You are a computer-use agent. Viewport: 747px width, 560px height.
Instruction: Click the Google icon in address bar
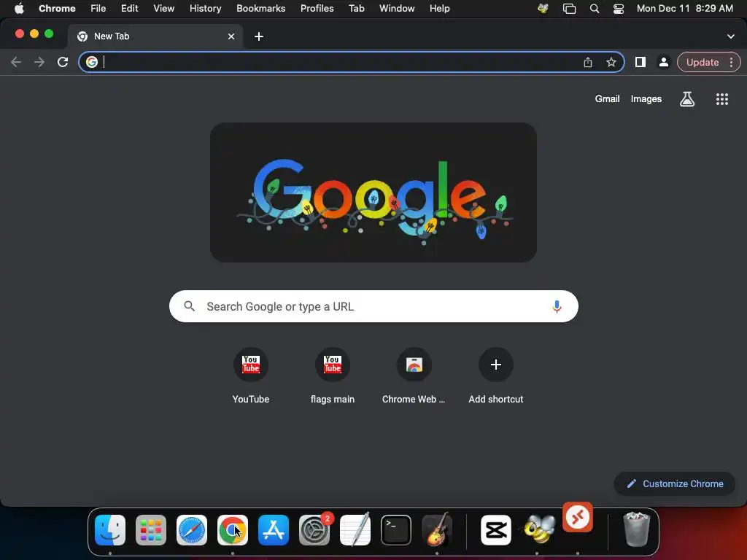91,62
